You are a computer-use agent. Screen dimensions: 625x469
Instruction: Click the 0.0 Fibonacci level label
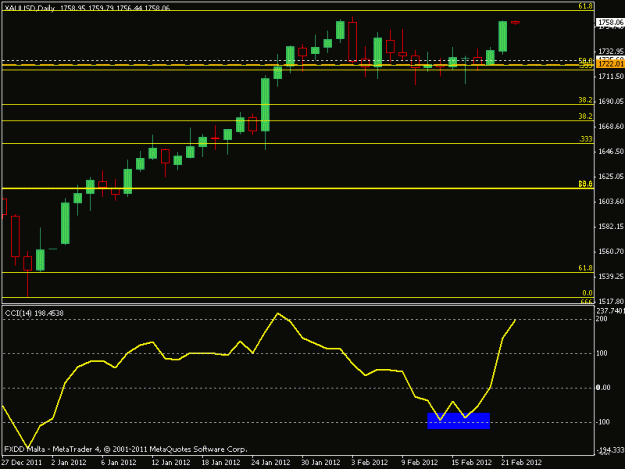588,293
